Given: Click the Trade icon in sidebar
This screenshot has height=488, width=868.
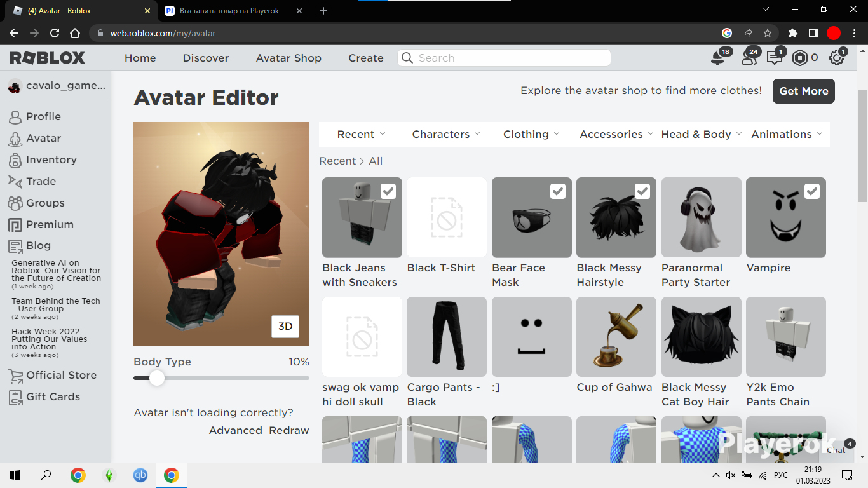Looking at the screenshot, I should (15, 182).
